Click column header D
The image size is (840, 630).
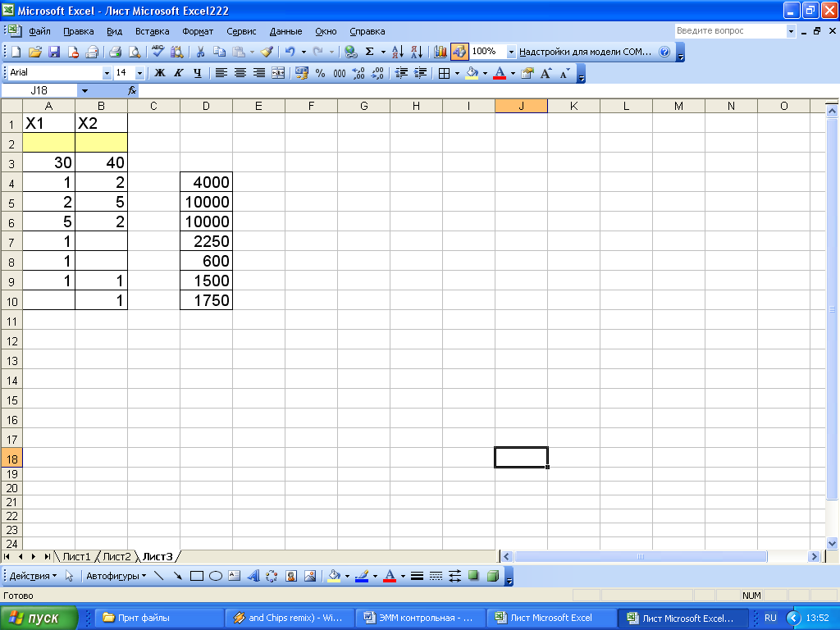pyautogui.click(x=206, y=106)
